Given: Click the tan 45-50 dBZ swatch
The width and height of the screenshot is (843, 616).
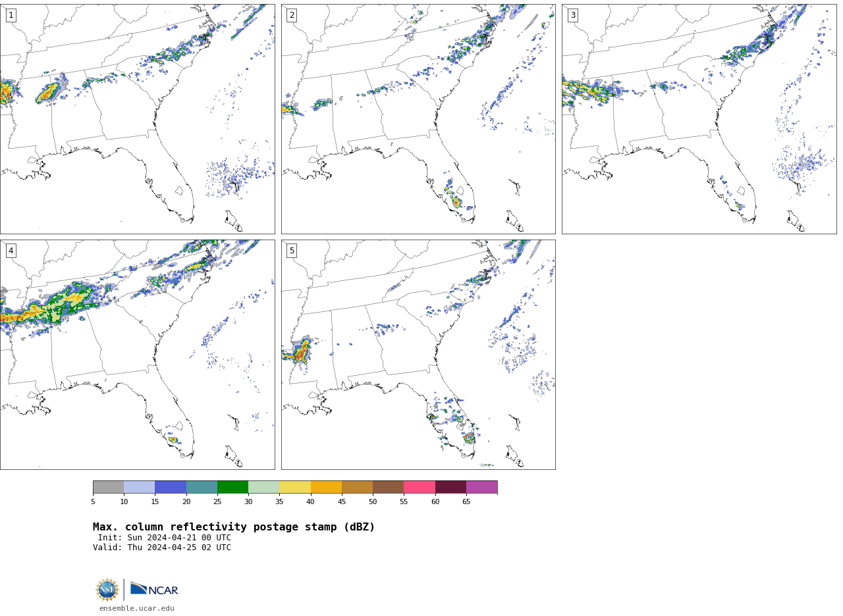Looking at the screenshot, I should click(357, 487).
